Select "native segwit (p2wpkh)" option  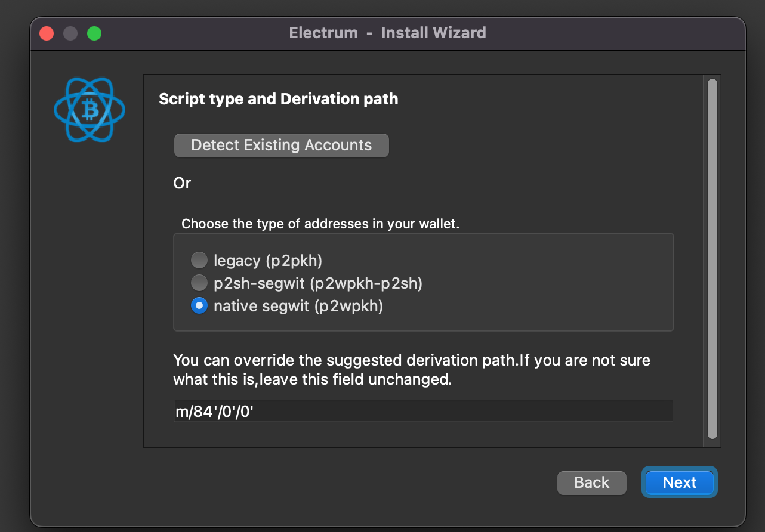point(199,305)
